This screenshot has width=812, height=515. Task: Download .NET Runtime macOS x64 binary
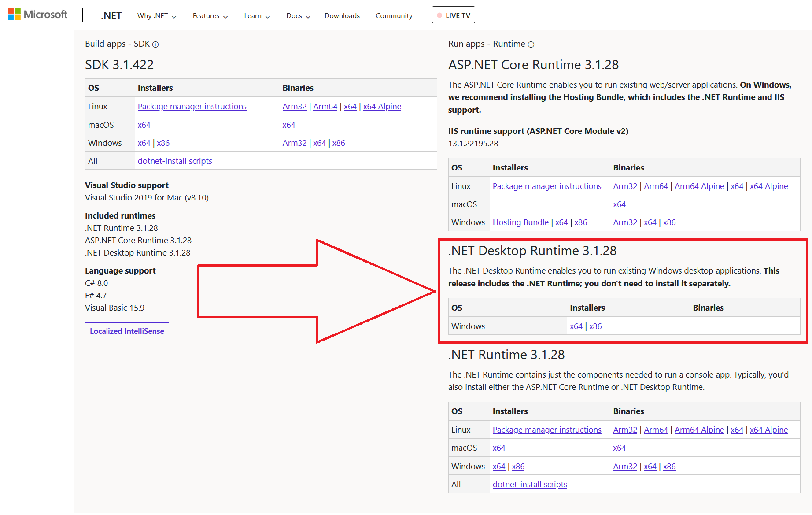(x=620, y=448)
